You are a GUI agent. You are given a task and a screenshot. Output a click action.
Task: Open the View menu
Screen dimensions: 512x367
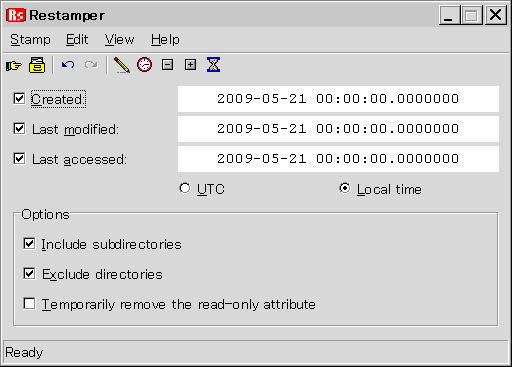click(x=119, y=40)
